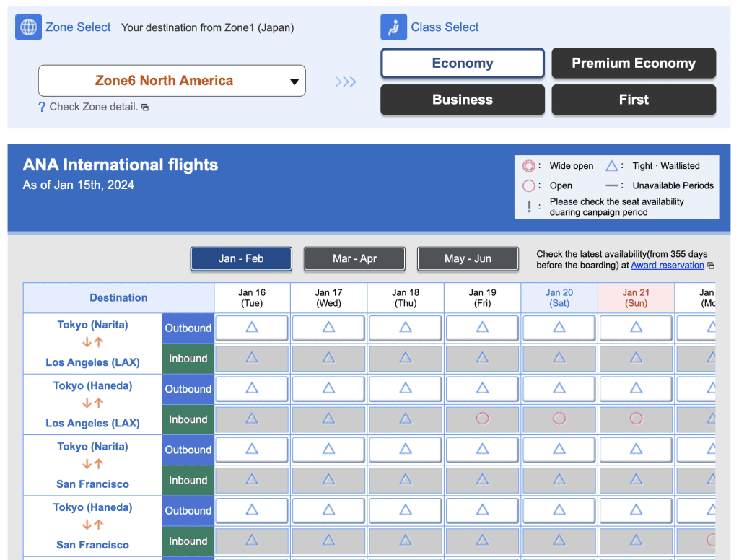The height and width of the screenshot is (560, 739).
Task: Click the Destination column header
Action: (118, 298)
